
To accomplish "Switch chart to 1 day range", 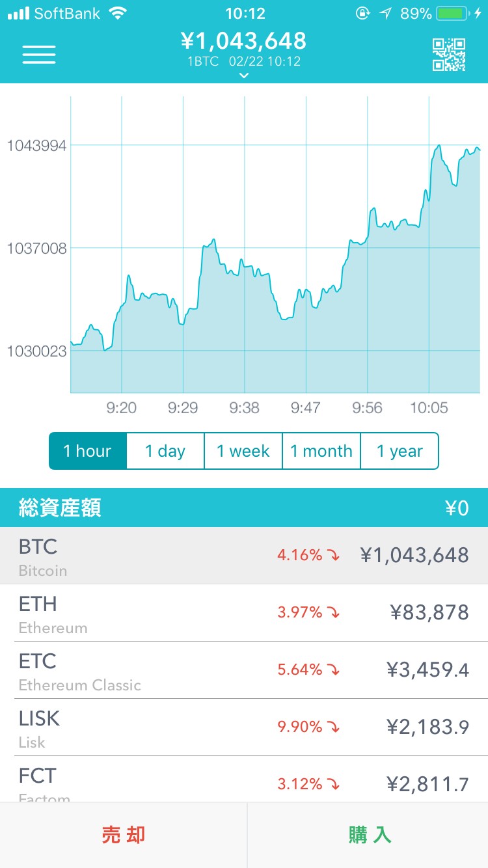I will 165,451.
